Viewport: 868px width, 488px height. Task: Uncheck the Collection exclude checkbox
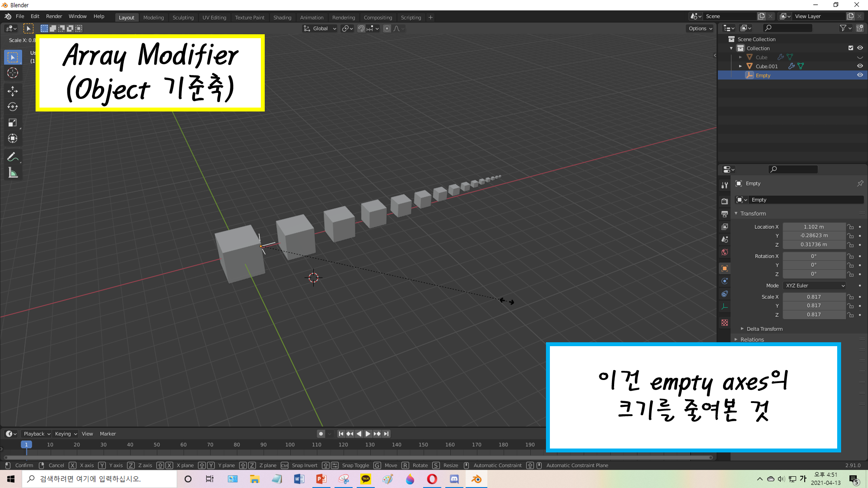click(x=851, y=48)
